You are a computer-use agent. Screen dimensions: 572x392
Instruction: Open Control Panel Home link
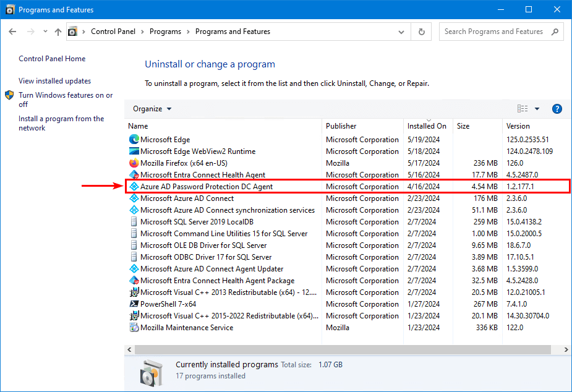coord(52,59)
